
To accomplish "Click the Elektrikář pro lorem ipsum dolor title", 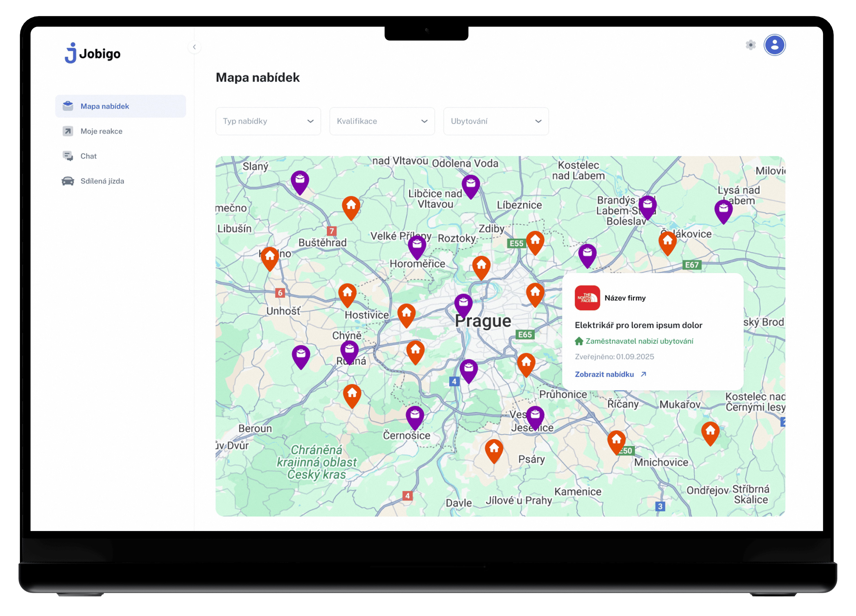I will click(638, 325).
